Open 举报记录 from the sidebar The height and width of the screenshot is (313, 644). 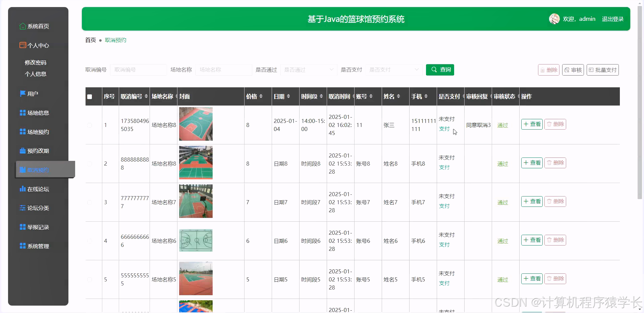38,227
